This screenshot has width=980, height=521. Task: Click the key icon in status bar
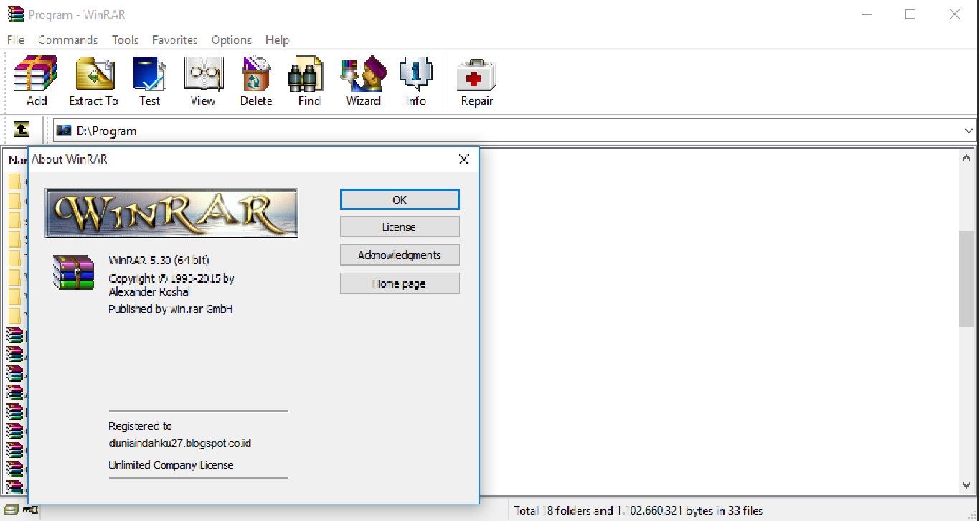tap(31, 510)
